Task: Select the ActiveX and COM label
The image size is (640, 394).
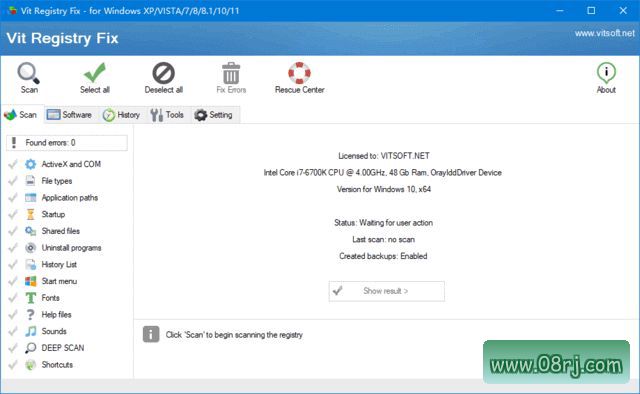Action: tap(71, 164)
